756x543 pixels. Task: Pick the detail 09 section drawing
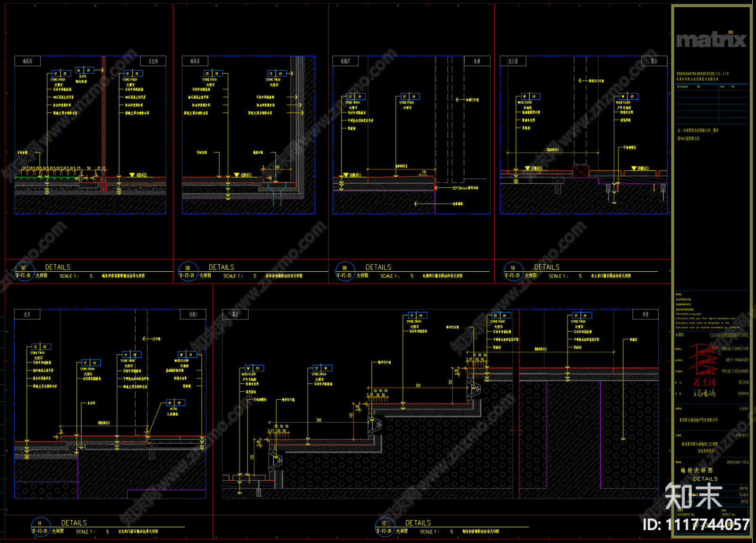(412, 135)
